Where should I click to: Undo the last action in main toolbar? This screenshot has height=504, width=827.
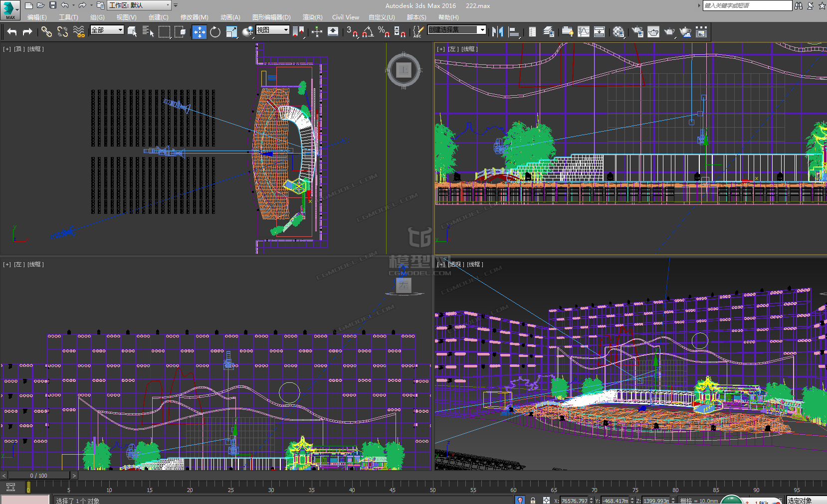(x=12, y=32)
